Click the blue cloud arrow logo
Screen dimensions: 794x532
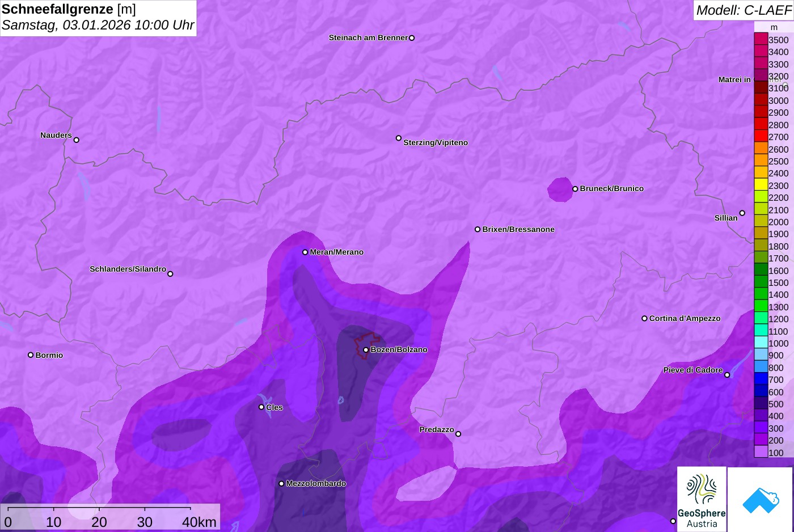(761, 500)
